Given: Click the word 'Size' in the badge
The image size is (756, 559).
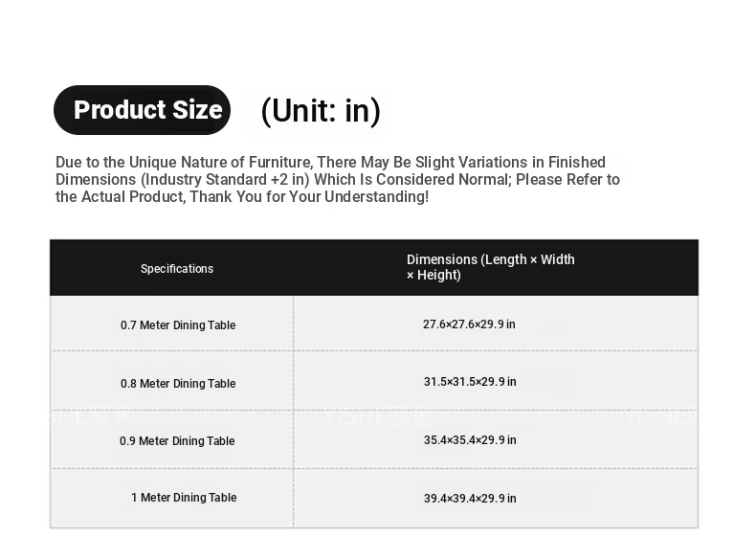Looking at the screenshot, I should [x=197, y=109].
